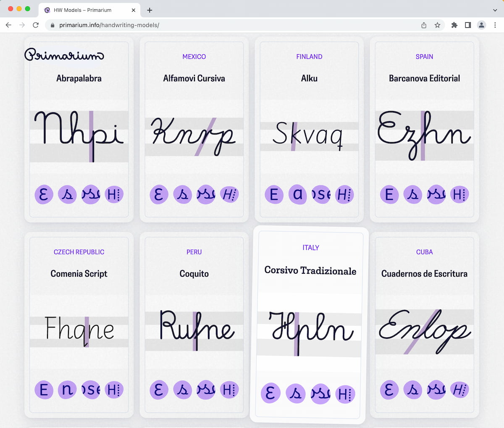The image size is (504, 428).
Task: Select capital E icon on Comenia Script card
Action: [44, 390]
